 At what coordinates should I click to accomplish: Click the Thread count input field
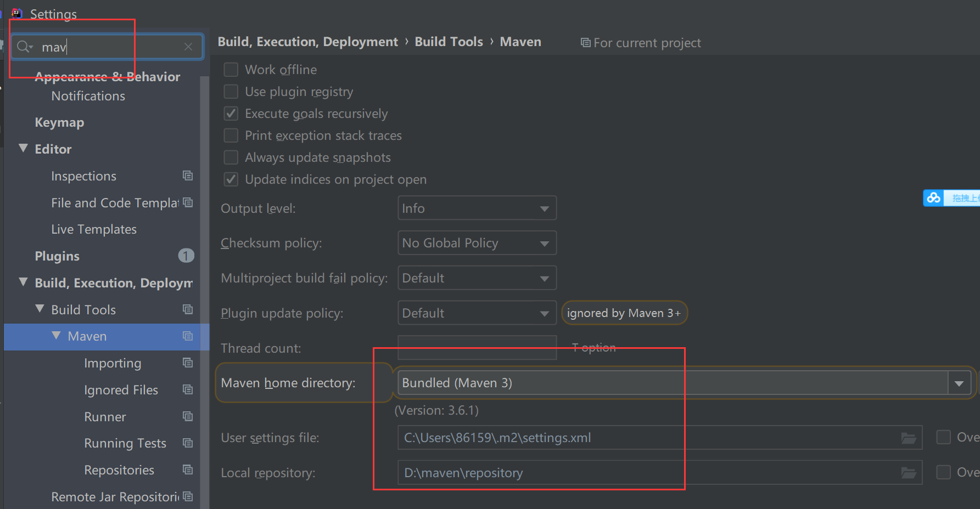(477, 348)
